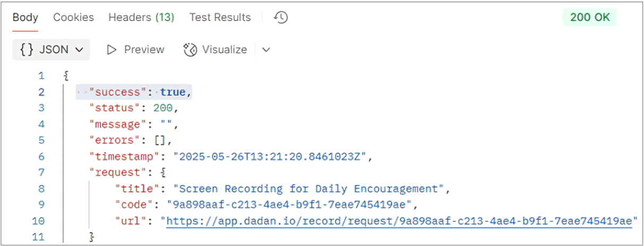
Task: Open the app.dadan.io record request URL
Action: 399,221
